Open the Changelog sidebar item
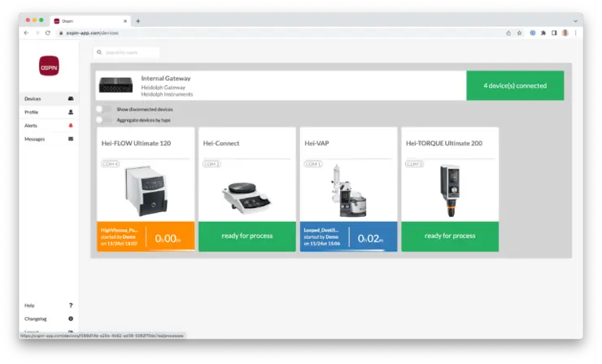Image resolution: width=602 pixels, height=364 pixels. 49,319
